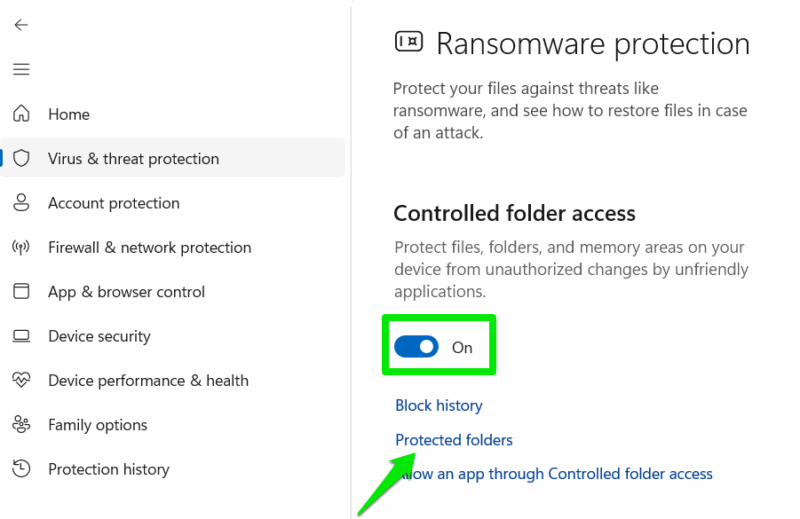Click the App & browser control icon

[21, 292]
